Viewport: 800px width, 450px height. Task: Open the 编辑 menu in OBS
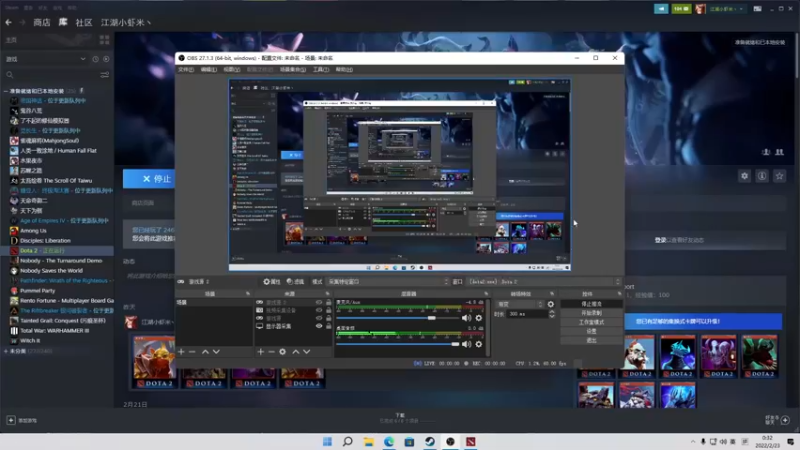[x=209, y=69]
